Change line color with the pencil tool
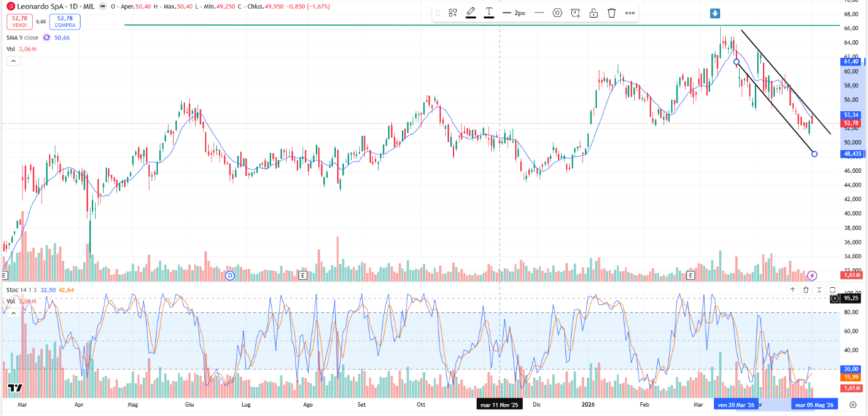 pyautogui.click(x=470, y=13)
